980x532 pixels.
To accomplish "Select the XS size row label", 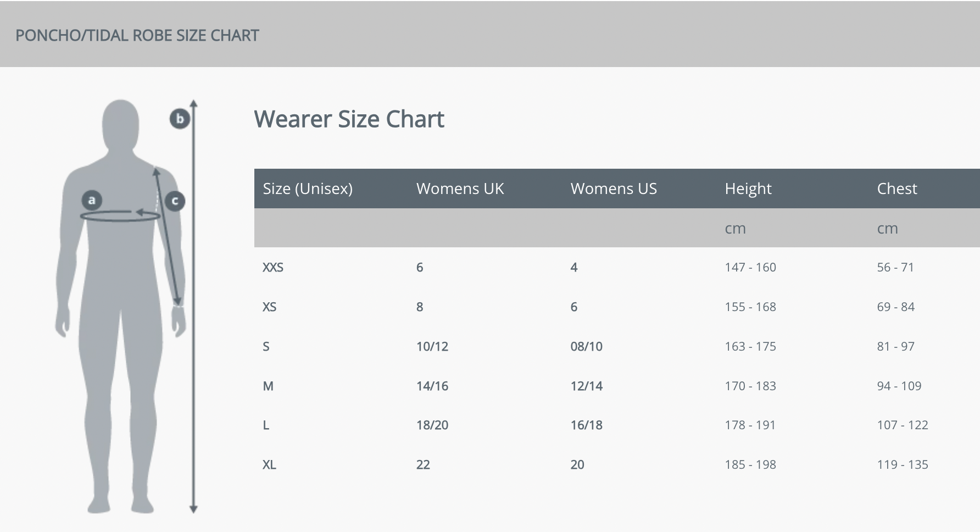I will (x=269, y=307).
